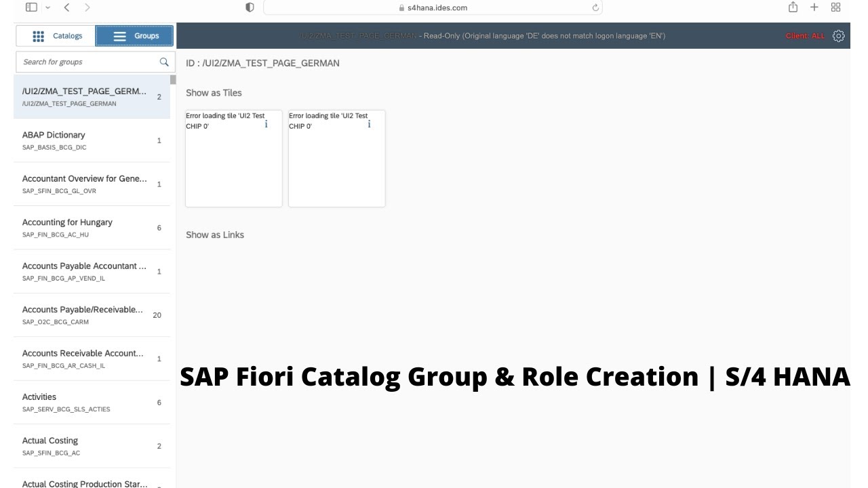The width and height of the screenshot is (868, 488).
Task: Click the count 20 beside Accounts Payable/Receivable
Action: pyautogui.click(x=157, y=315)
